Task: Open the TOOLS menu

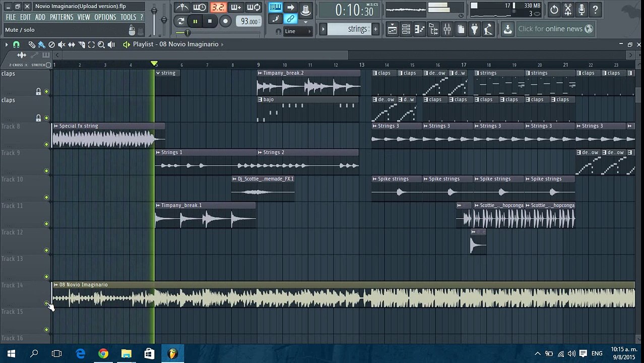Action: tap(128, 17)
